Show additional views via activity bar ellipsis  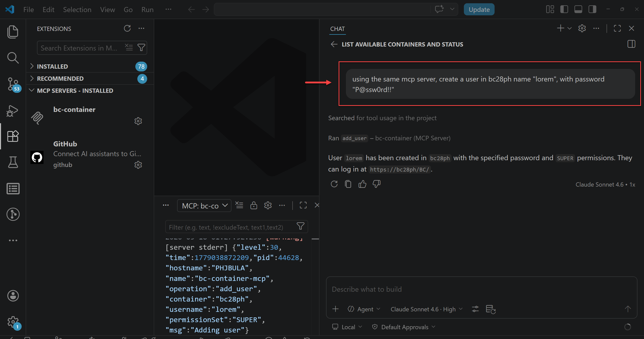tap(13, 240)
